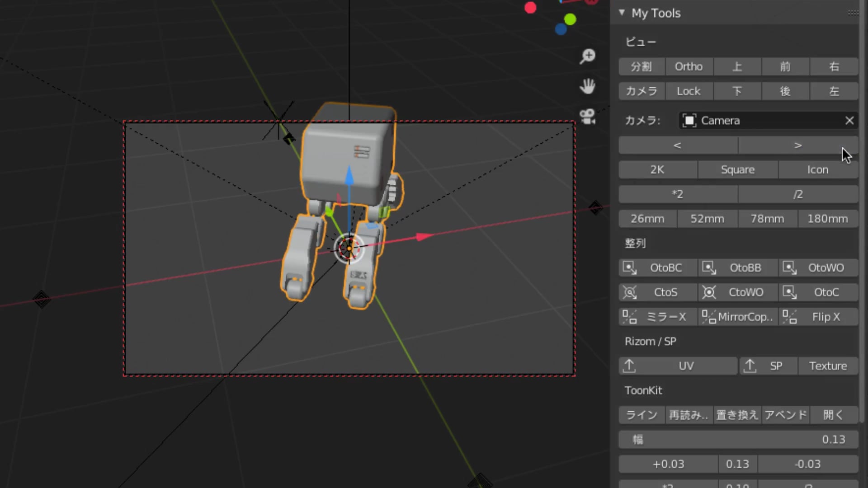Click the OtoBB align button

click(738, 268)
